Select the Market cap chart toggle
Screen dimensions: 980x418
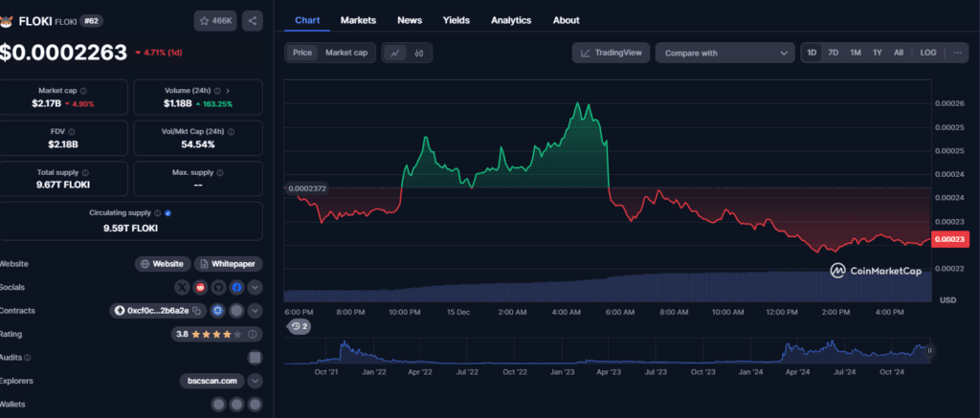click(346, 53)
